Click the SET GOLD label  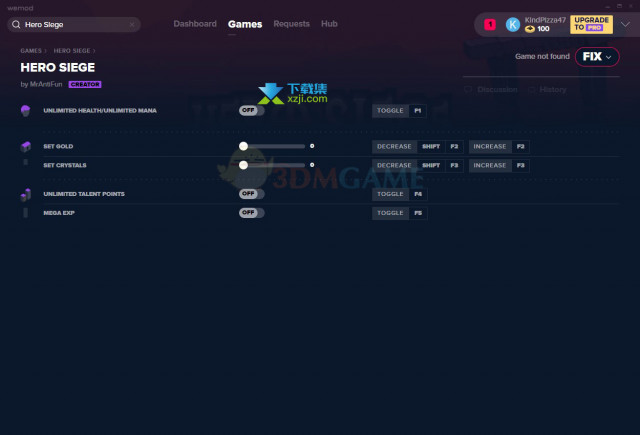(x=58, y=146)
